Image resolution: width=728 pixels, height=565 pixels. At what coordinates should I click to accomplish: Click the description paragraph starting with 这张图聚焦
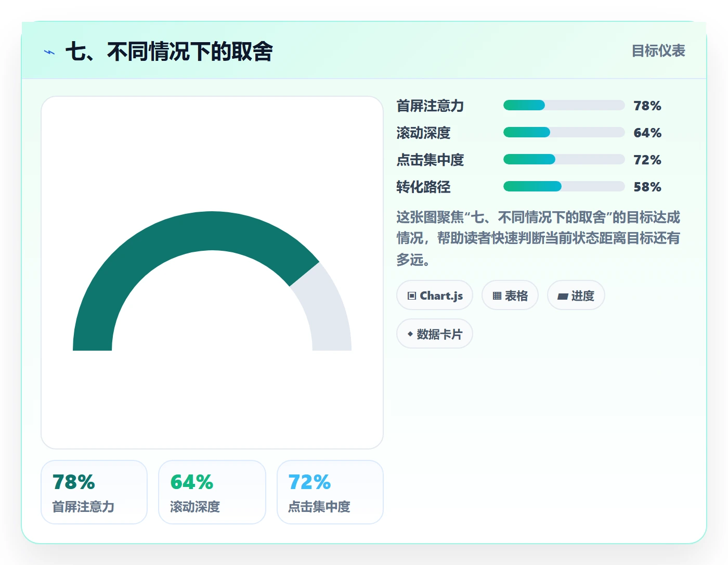click(x=538, y=238)
